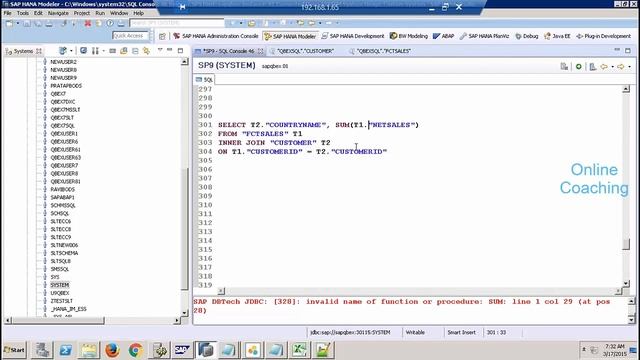Open the File menu
640x360 pixels.
coord(8,13)
